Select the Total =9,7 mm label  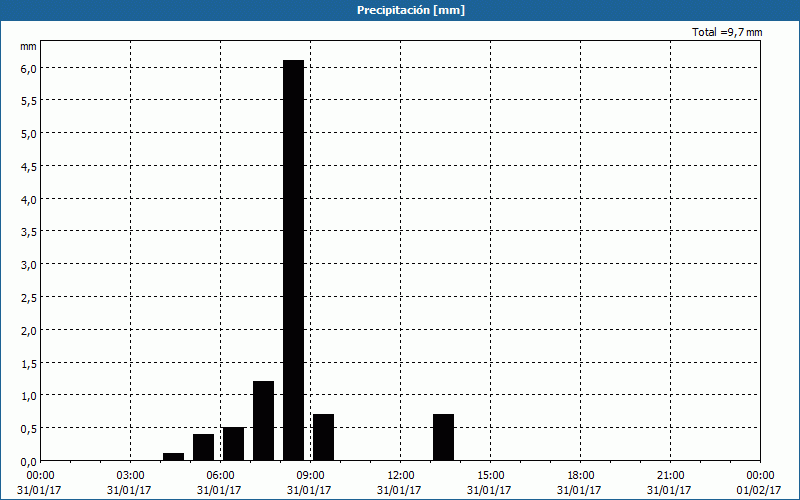[x=727, y=32]
